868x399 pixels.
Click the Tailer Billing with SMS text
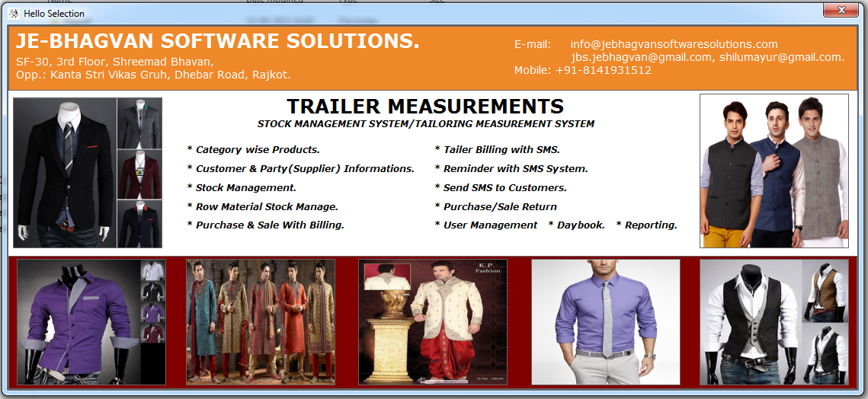click(x=498, y=149)
